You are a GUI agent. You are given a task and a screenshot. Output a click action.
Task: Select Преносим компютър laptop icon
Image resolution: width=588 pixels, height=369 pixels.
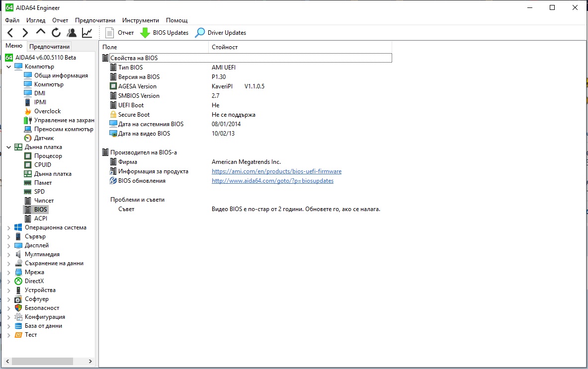coord(28,129)
